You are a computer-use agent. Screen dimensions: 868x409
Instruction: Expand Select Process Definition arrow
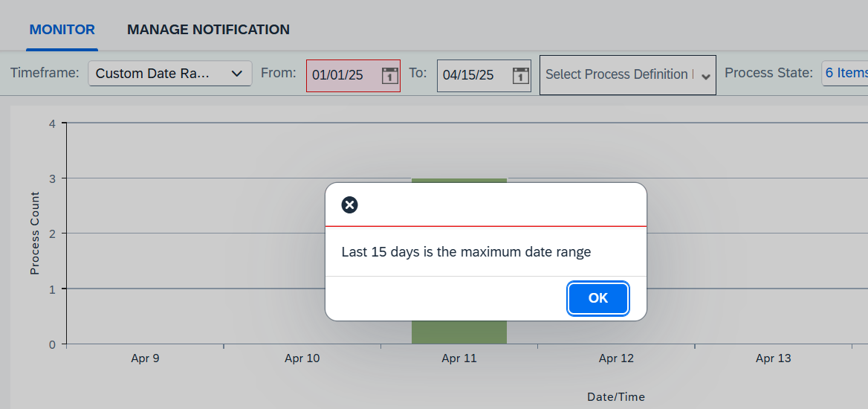click(x=706, y=77)
